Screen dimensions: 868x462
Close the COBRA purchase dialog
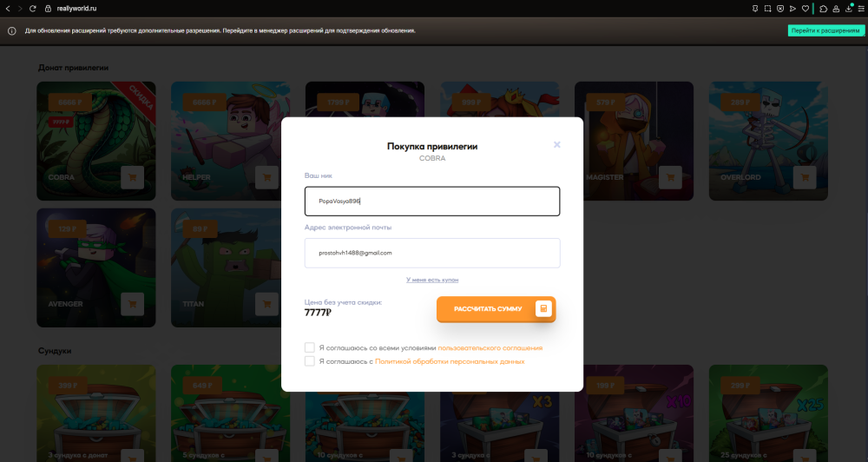[557, 144]
